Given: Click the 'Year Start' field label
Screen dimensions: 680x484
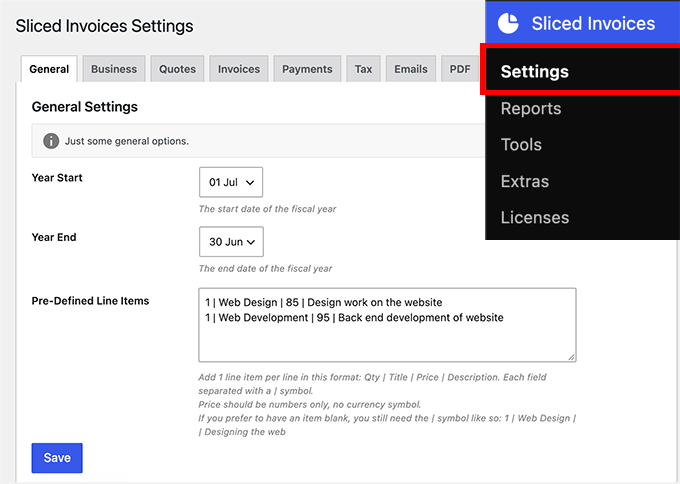Looking at the screenshot, I should coord(57,178).
